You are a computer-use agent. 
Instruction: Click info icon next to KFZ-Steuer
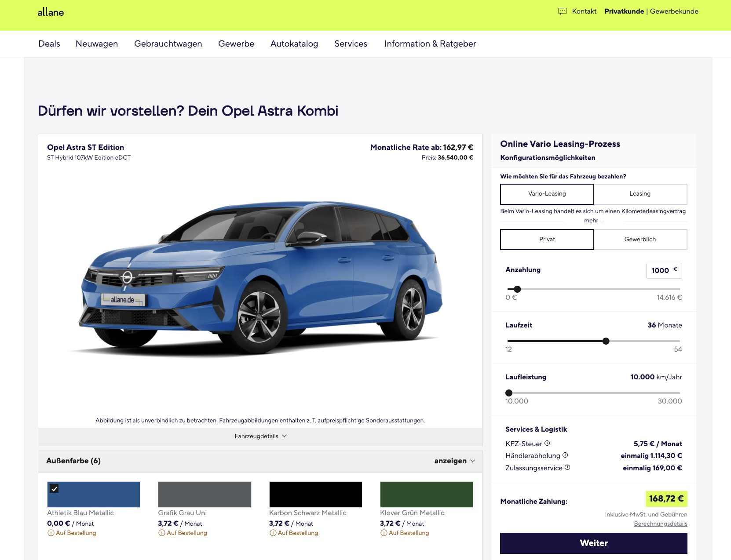547,444
